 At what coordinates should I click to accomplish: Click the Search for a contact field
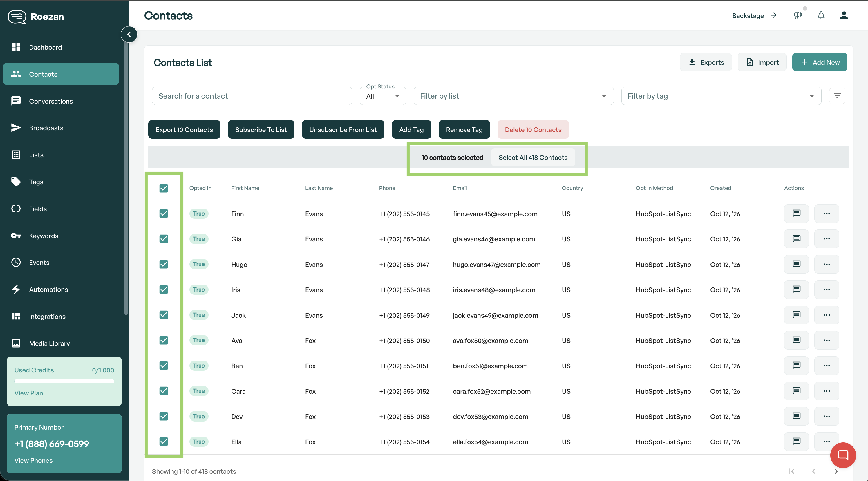pyautogui.click(x=252, y=96)
